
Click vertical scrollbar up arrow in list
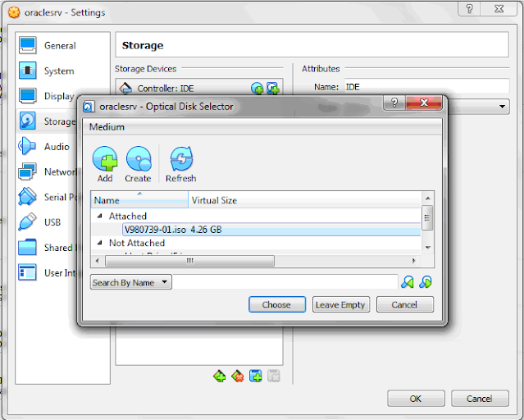pos(428,199)
